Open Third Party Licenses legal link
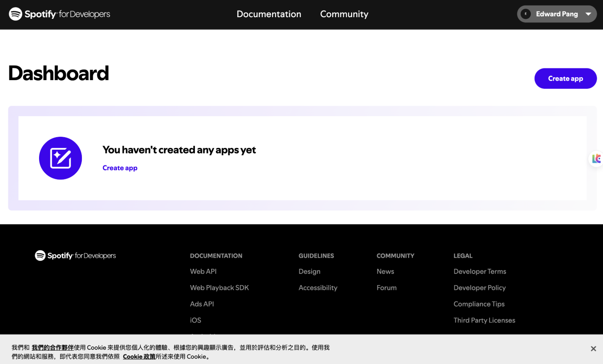 click(x=484, y=320)
